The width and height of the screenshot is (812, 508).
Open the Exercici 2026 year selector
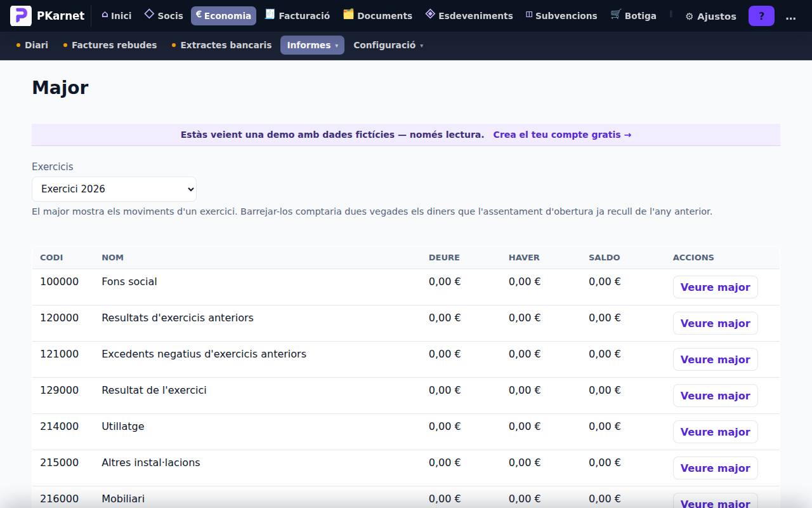pyautogui.click(x=114, y=189)
